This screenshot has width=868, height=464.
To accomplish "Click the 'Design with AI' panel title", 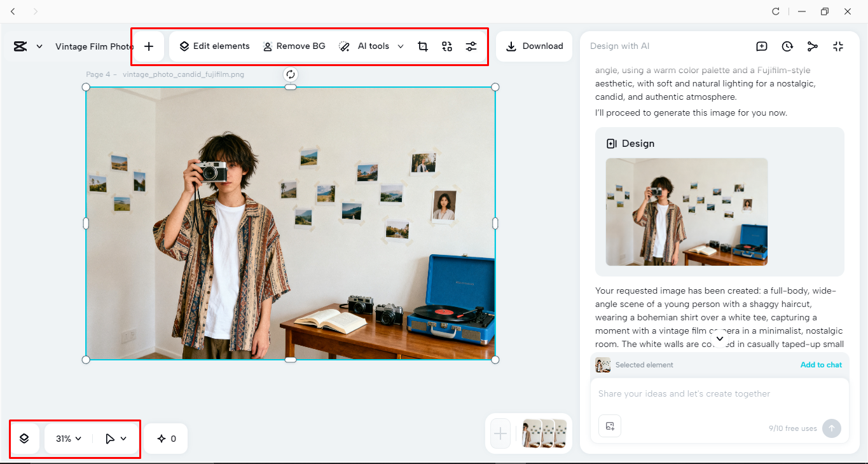I will 620,46.
